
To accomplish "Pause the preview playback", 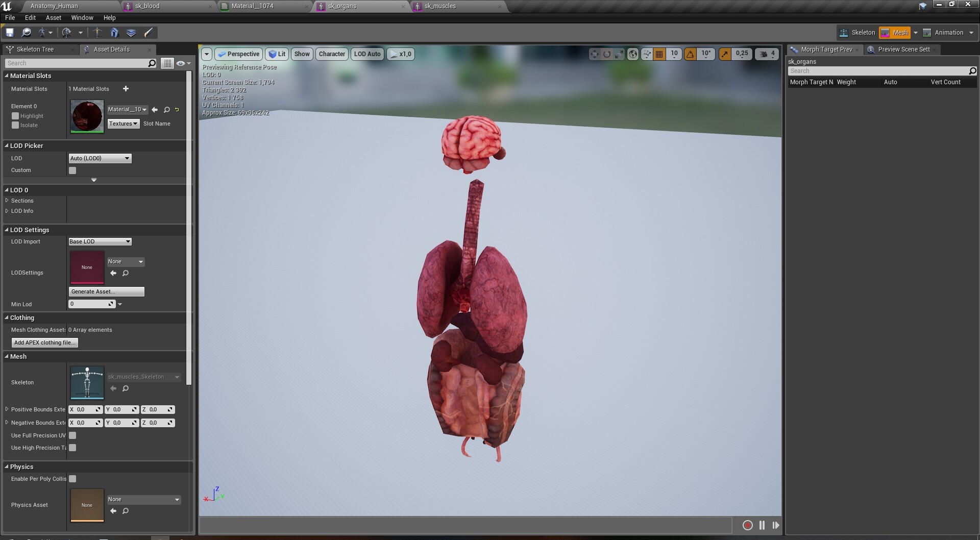I will [762, 525].
